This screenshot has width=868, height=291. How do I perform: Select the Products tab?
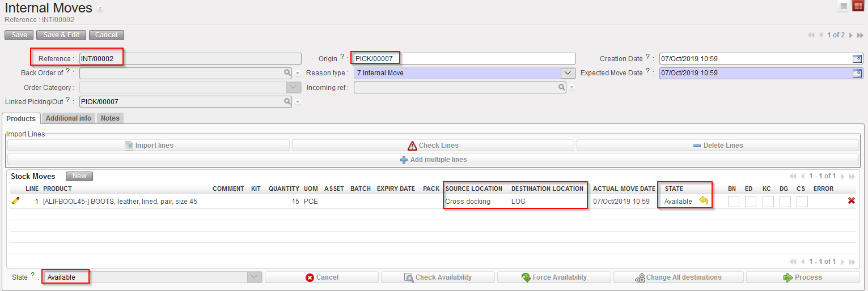tap(21, 118)
